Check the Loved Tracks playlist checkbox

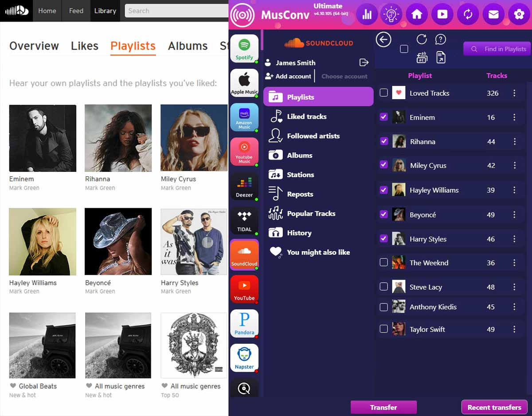coord(383,93)
